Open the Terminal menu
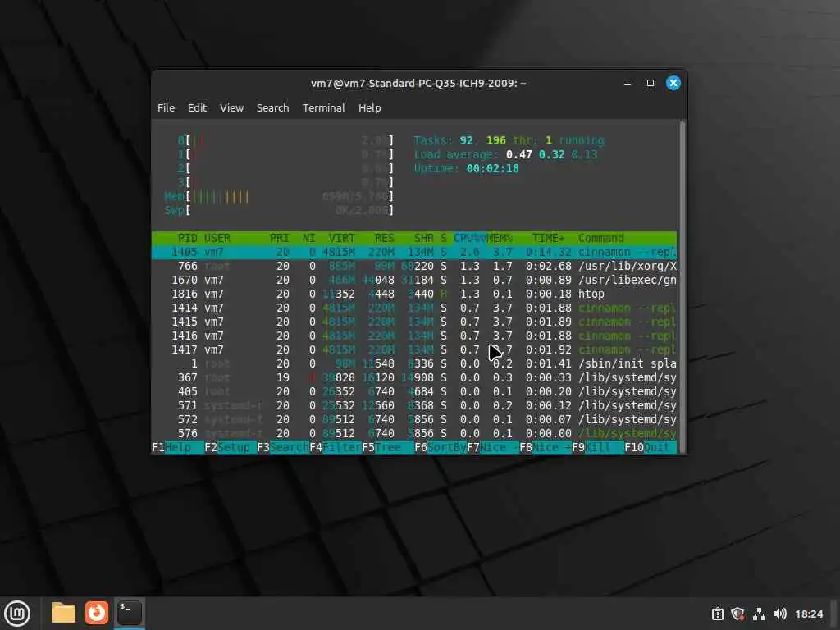Screen dimensions: 840x630 (323, 107)
